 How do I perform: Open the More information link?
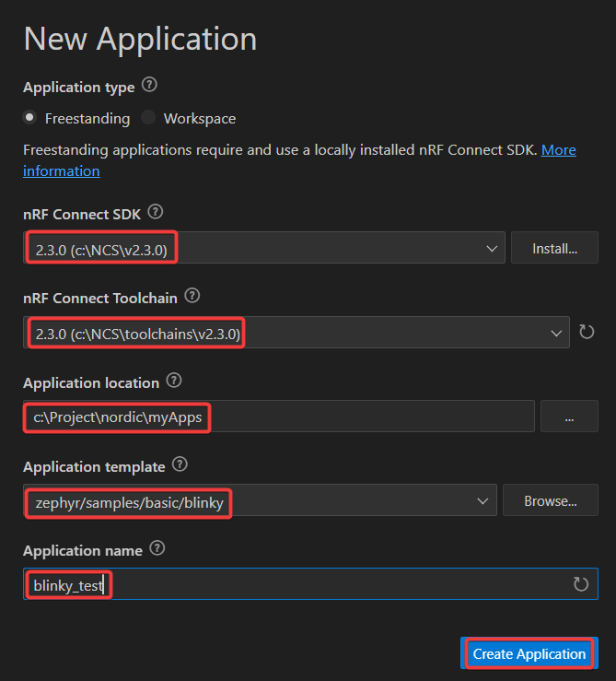point(559,150)
